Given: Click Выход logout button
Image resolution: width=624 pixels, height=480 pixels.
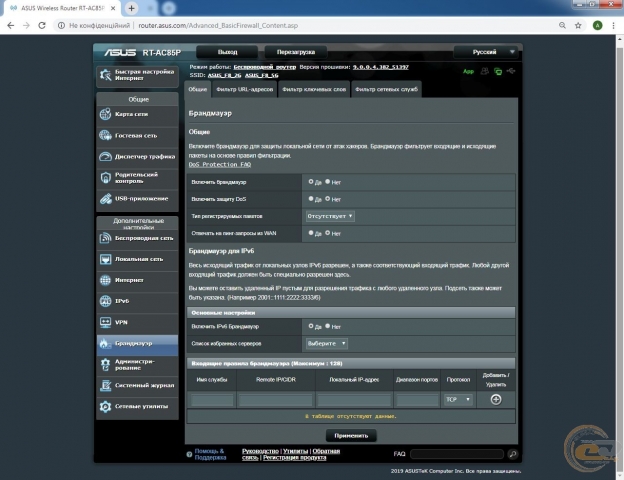Looking at the screenshot, I should tap(227, 52).
